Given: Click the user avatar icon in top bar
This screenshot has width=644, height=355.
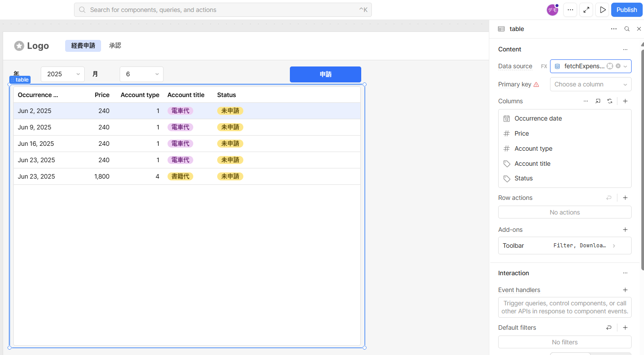Looking at the screenshot, I should [552, 10].
